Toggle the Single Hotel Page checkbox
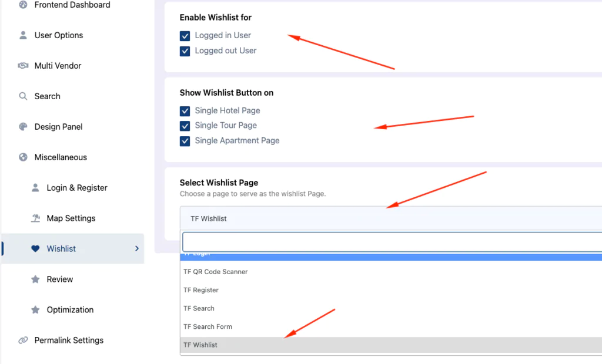This screenshot has height=364, width=602. pyautogui.click(x=185, y=111)
